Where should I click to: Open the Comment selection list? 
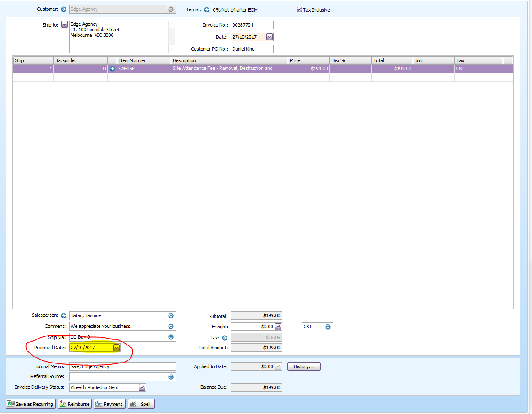pos(171,326)
